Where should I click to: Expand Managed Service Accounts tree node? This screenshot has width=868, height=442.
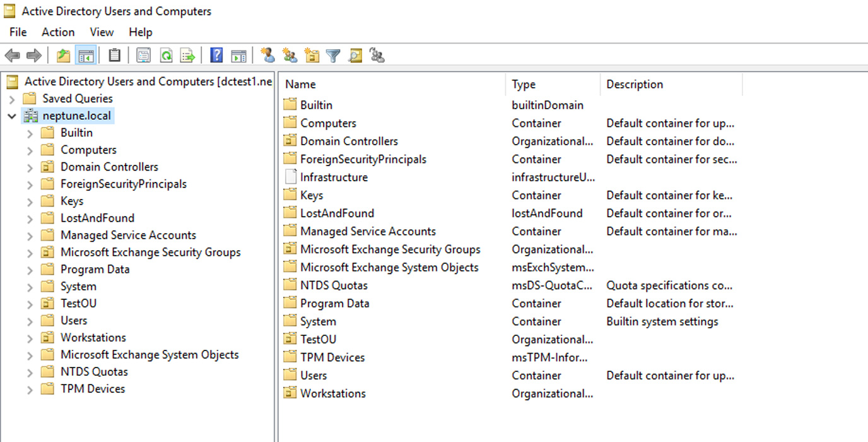pyautogui.click(x=30, y=236)
